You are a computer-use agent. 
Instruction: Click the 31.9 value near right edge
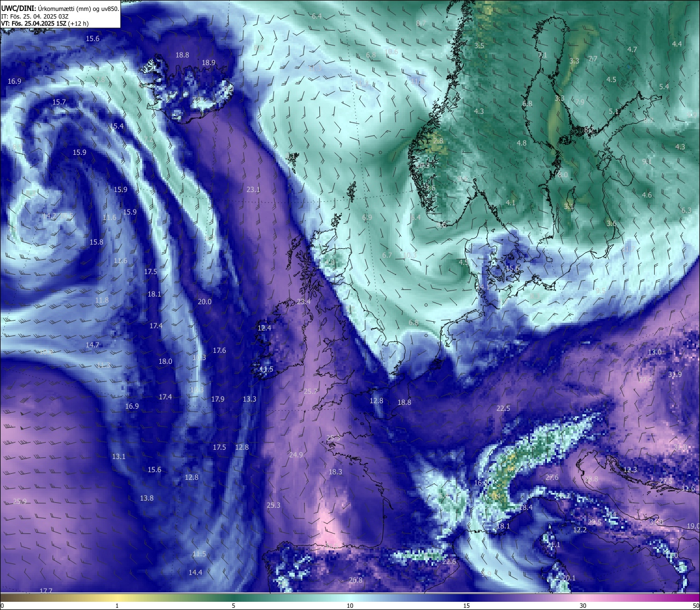675,375
